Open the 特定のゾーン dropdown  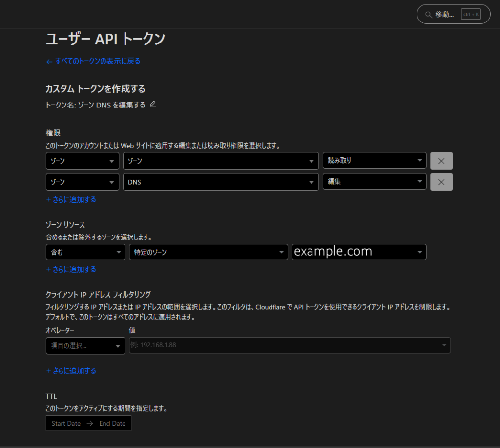tap(208, 252)
